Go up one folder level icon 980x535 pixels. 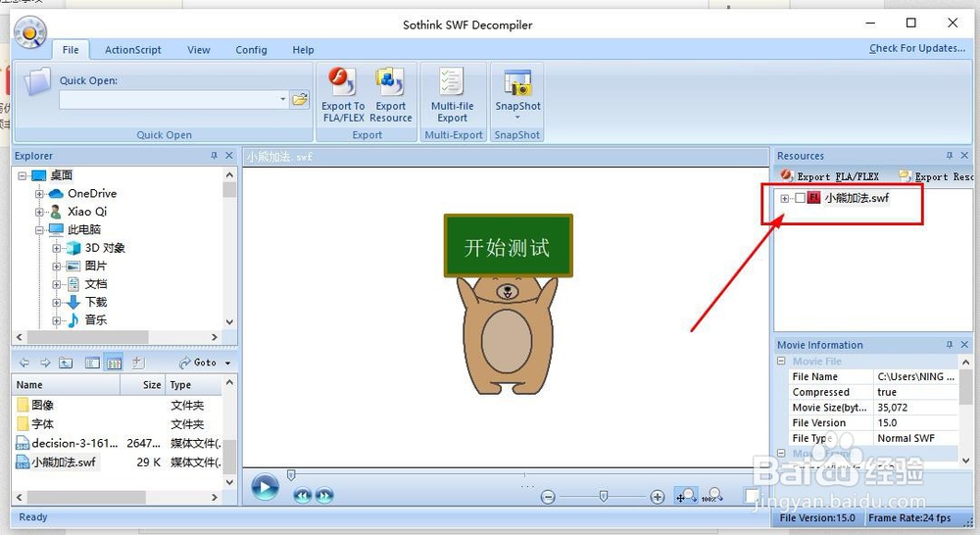[66, 363]
